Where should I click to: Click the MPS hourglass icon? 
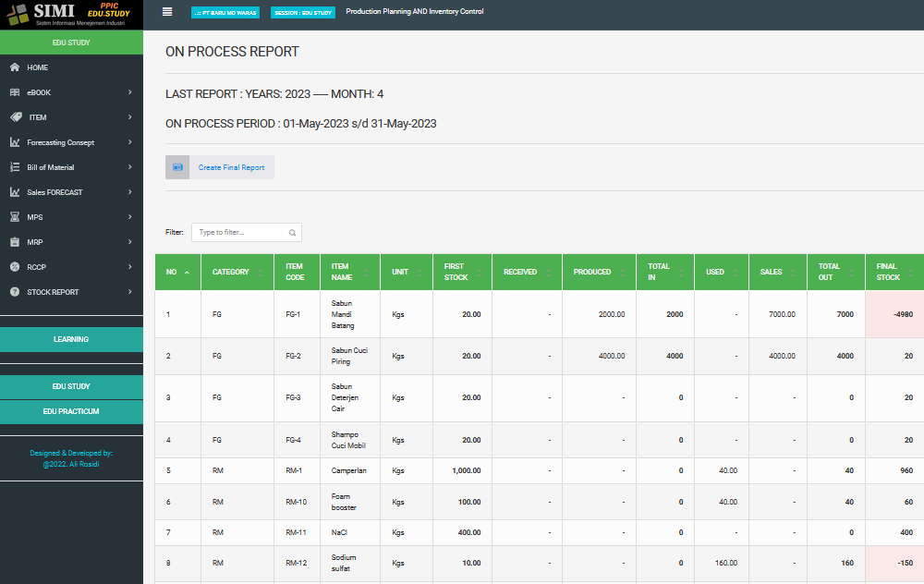(15, 217)
